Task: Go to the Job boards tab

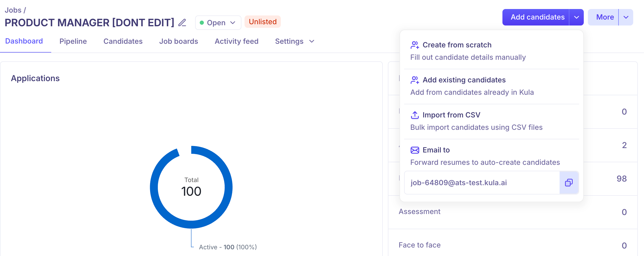Action: (179, 41)
